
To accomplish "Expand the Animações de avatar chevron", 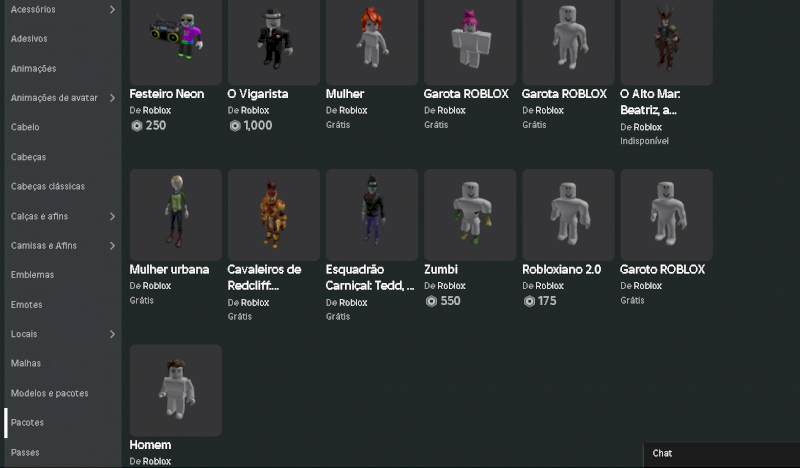I will pyautogui.click(x=112, y=98).
